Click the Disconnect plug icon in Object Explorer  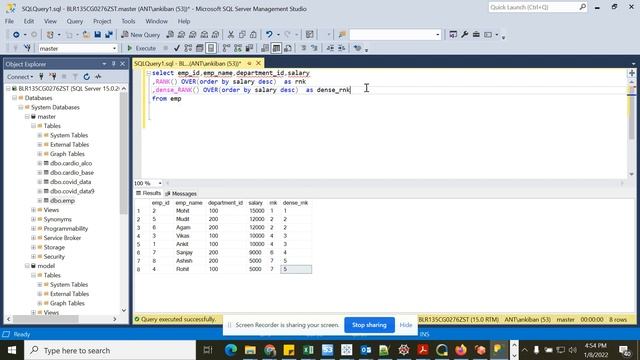pos(53,76)
